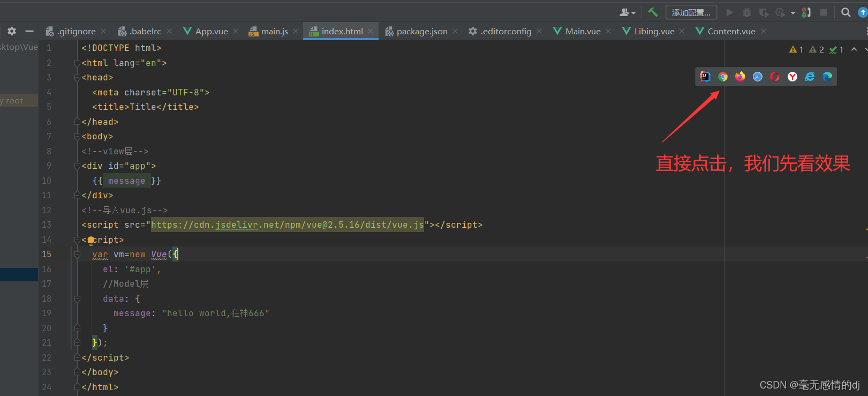This screenshot has width=868, height=396.
Task: Click the green typo check indicator
Action: coord(836,49)
